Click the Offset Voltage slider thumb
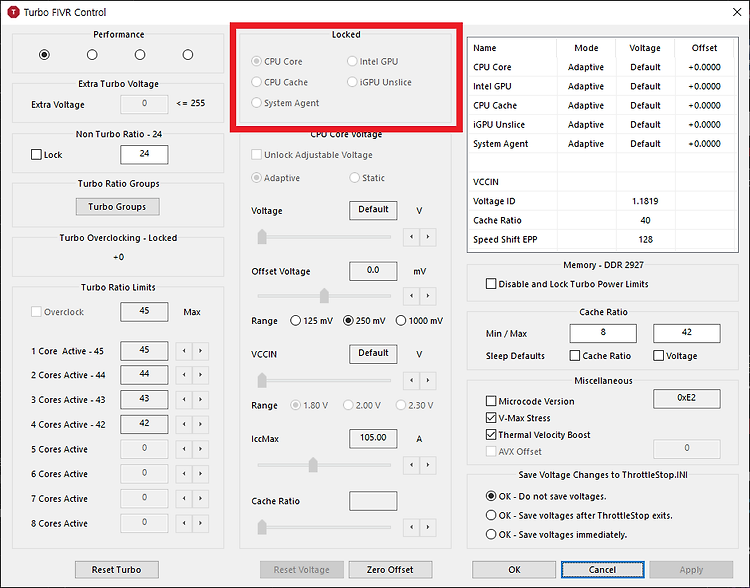The image size is (750, 588). click(324, 296)
